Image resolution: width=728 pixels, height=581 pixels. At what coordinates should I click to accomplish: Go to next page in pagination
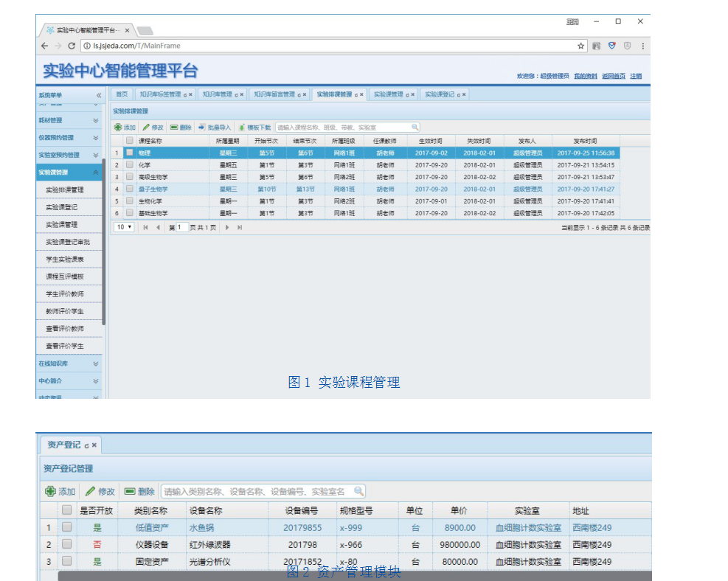227,227
